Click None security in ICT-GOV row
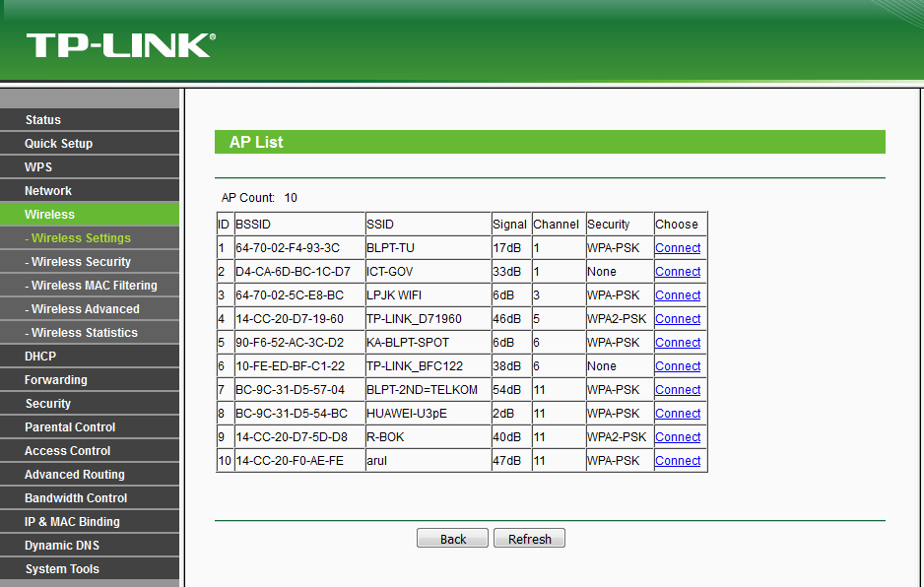Screen dimensions: 924x587 pyautogui.click(x=602, y=272)
